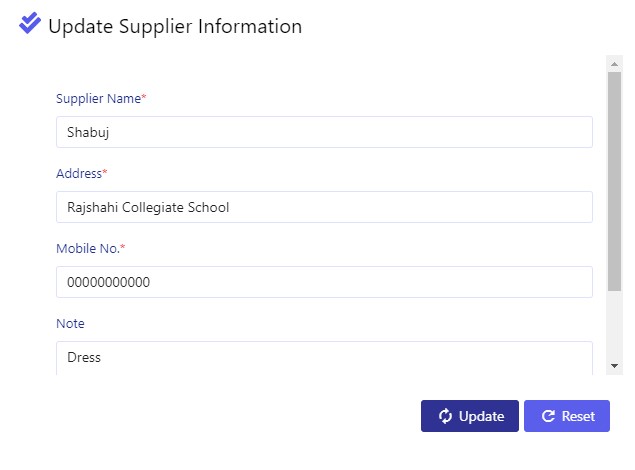
Task: Click the scrollbar up arrow
Action: (x=614, y=64)
